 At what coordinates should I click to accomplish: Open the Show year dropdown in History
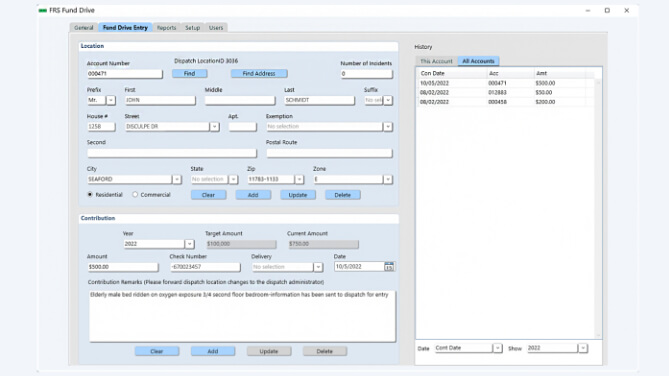point(583,348)
